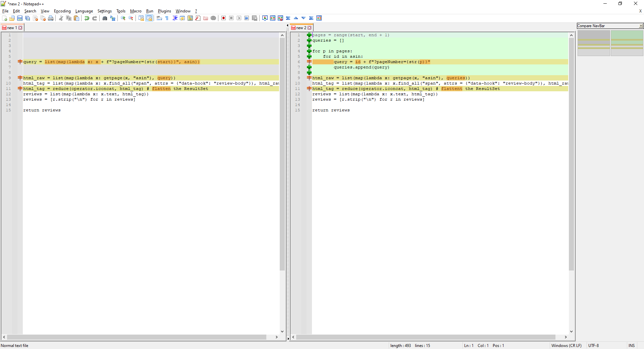Viewport: 644px width, 349px height.
Task: Cut selection with scissors icon
Action: 61,18
